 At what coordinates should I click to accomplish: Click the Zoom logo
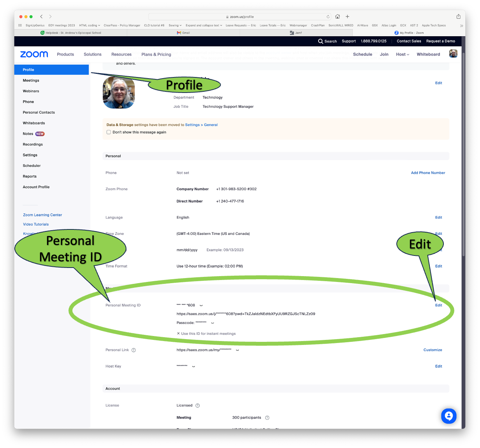pyautogui.click(x=34, y=54)
